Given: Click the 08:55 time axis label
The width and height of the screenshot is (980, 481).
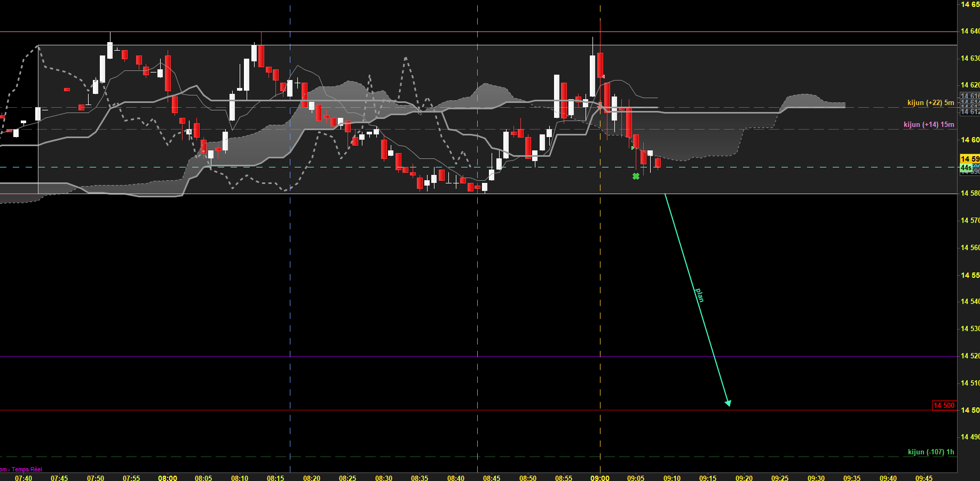Looking at the screenshot, I should pyautogui.click(x=564, y=478).
